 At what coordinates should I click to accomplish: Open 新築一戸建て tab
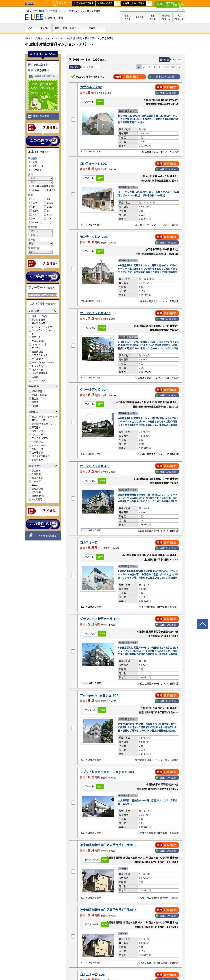tap(127, 17)
